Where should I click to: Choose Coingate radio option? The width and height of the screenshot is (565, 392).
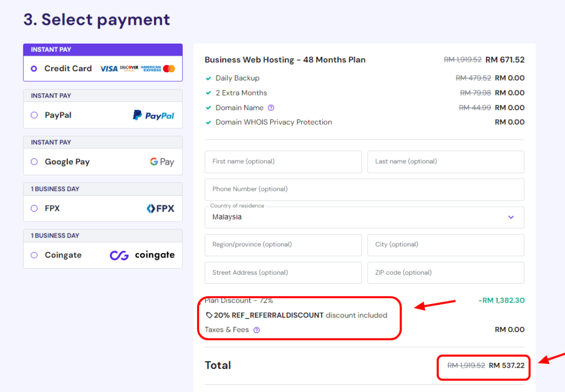tap(34, 255)
